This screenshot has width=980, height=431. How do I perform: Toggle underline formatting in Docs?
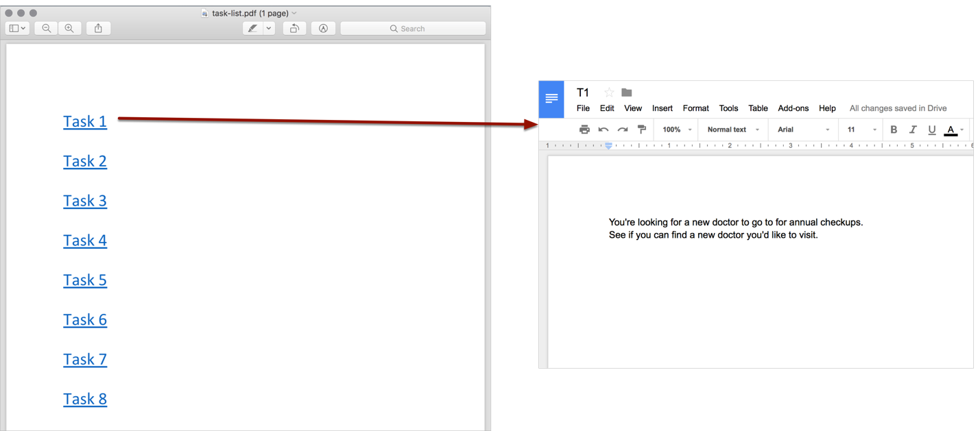pos(932,130)
